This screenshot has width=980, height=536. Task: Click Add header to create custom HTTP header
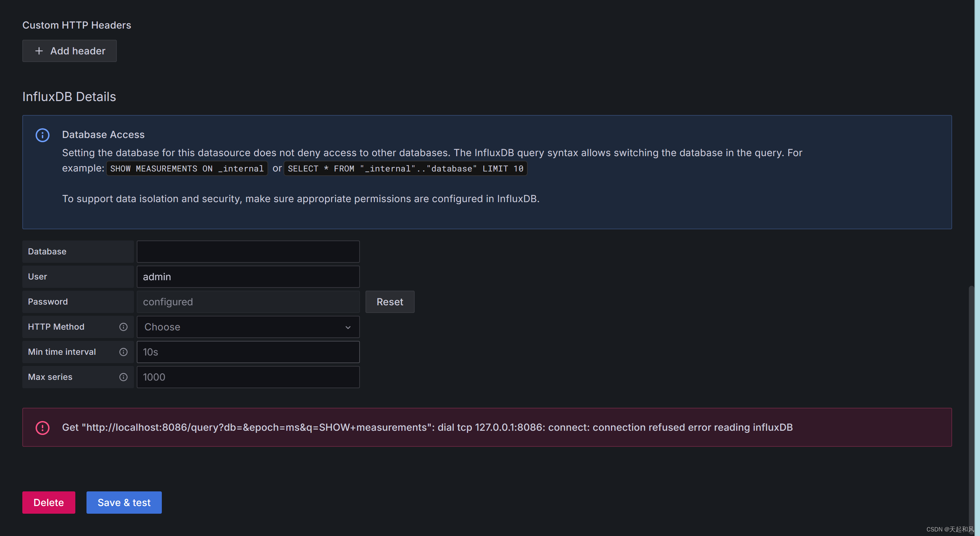coord(69,51)
